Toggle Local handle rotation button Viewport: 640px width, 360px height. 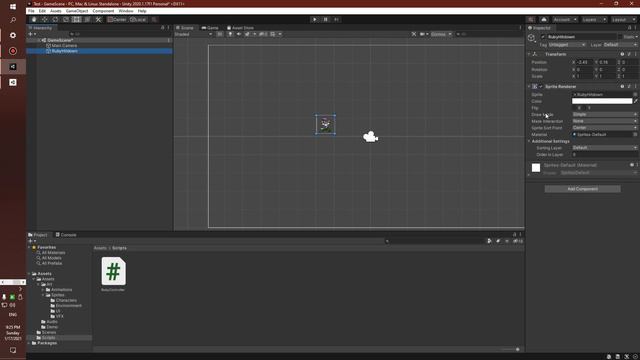(138, 20)
